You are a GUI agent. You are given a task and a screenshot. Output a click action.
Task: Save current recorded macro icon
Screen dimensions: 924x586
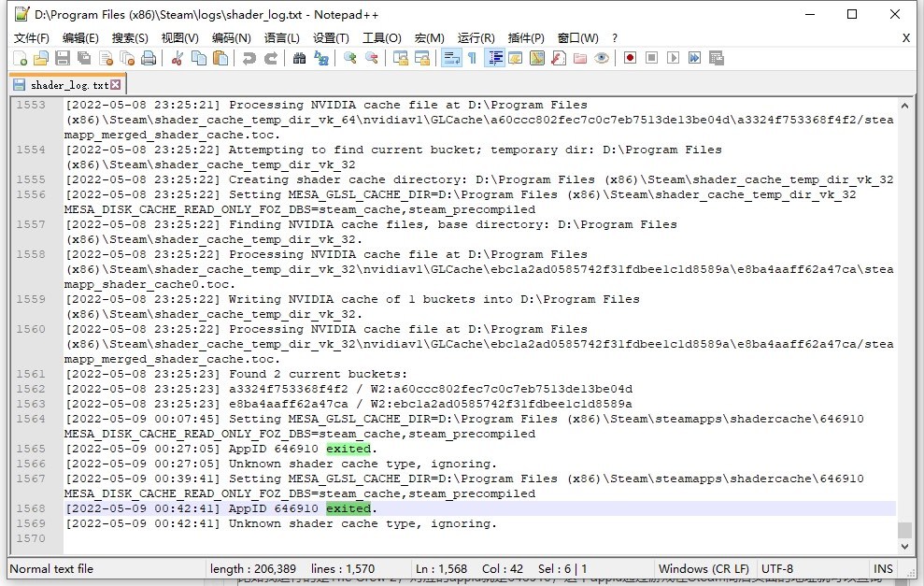pos(716,58)
